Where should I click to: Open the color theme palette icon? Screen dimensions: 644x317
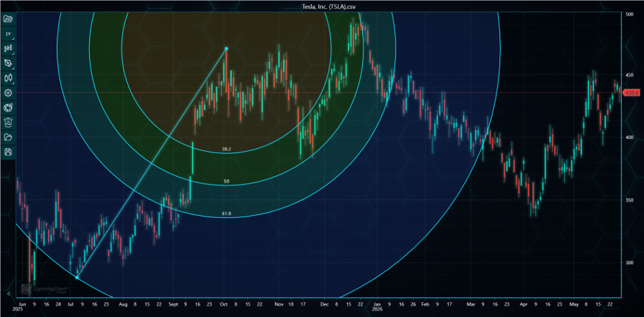tap(9, 108)
